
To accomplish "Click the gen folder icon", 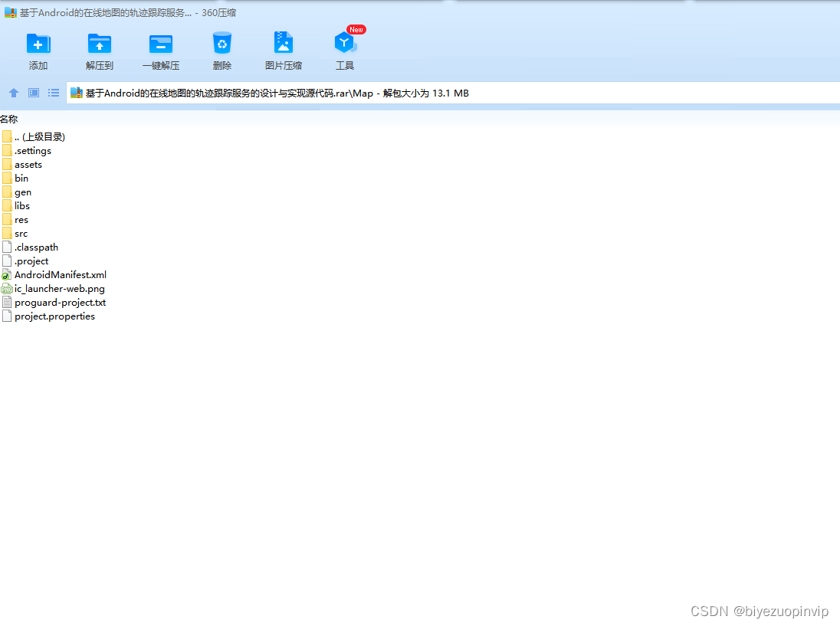I will pos(7,192).
